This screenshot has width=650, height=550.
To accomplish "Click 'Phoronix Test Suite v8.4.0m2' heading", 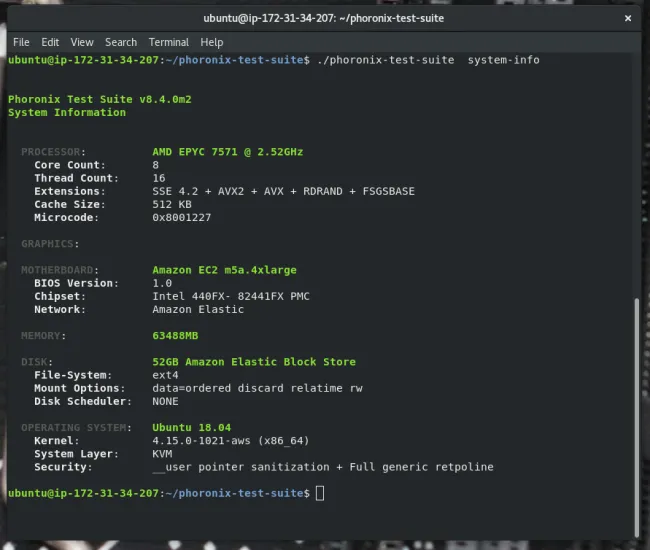I will point(100,99).
